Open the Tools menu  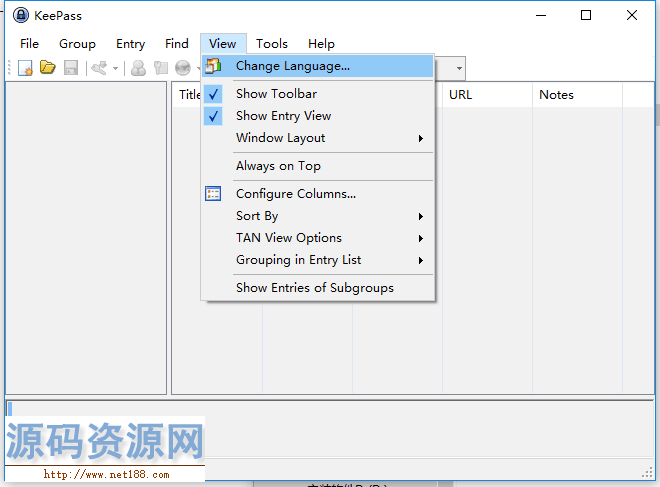(272, 44)
